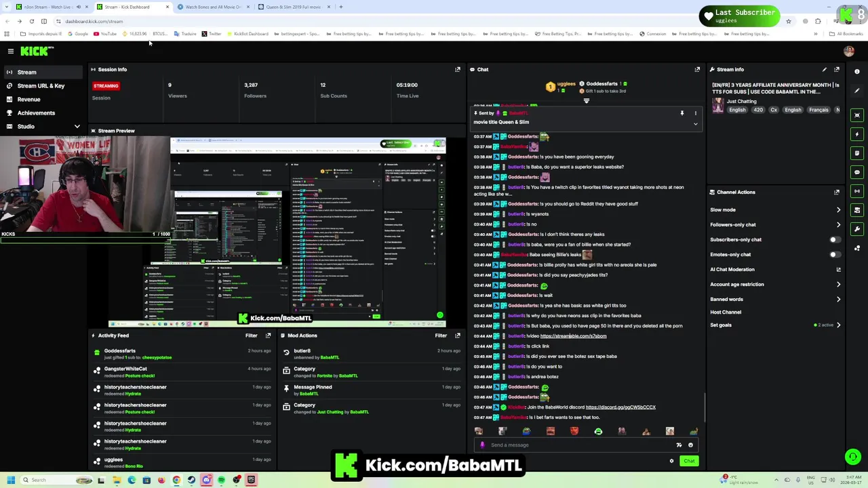Reload the page in the browser
This screenshot has height=488, width=868.
(x=31, y=21)
